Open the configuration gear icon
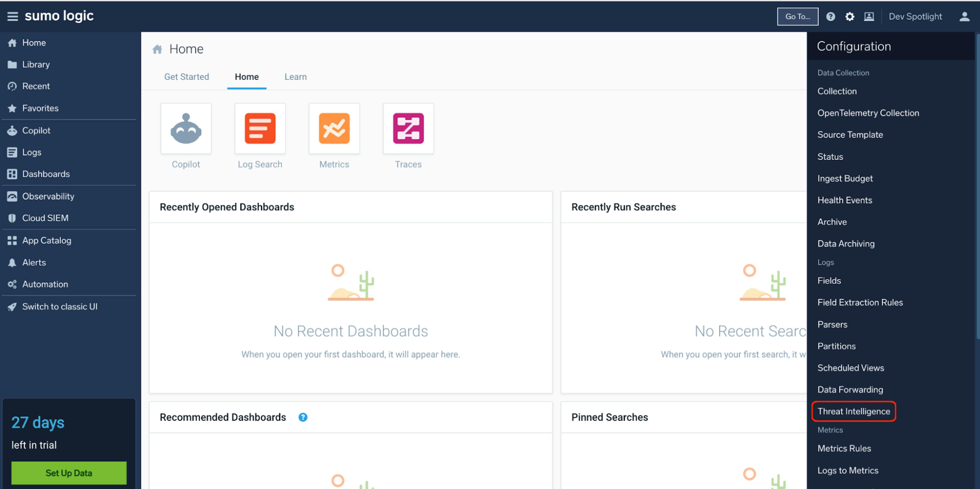 click(850, 16)
